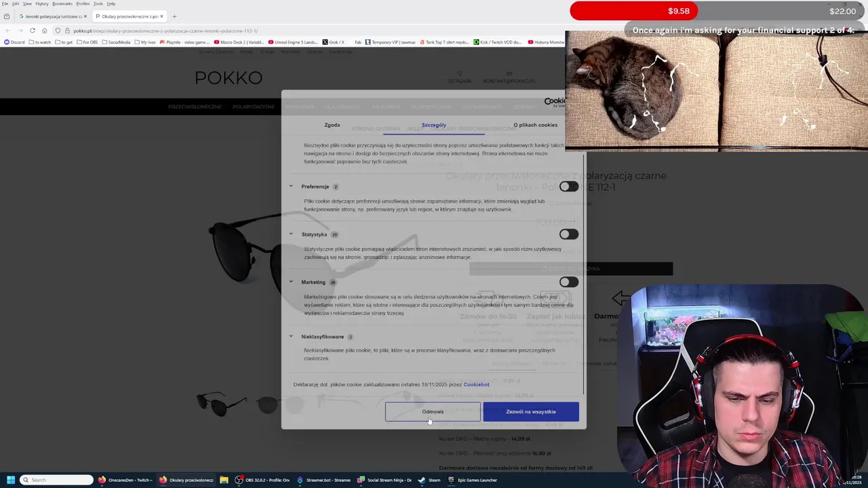Open the Tools menu
Image resolution: width=868 pixels, height=488 pixels.
coord(98,3)
